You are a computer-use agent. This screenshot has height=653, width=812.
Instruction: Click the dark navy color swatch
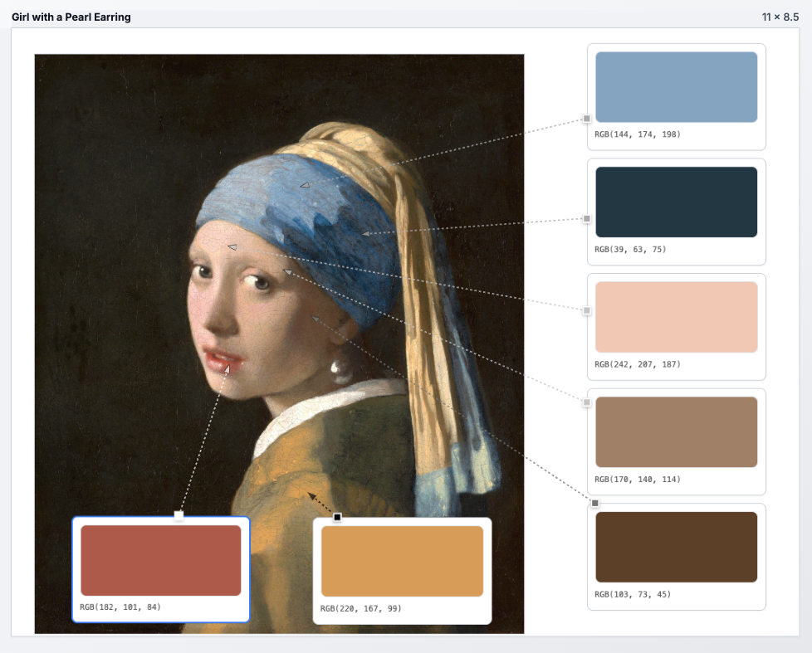[x=676, y=202]
